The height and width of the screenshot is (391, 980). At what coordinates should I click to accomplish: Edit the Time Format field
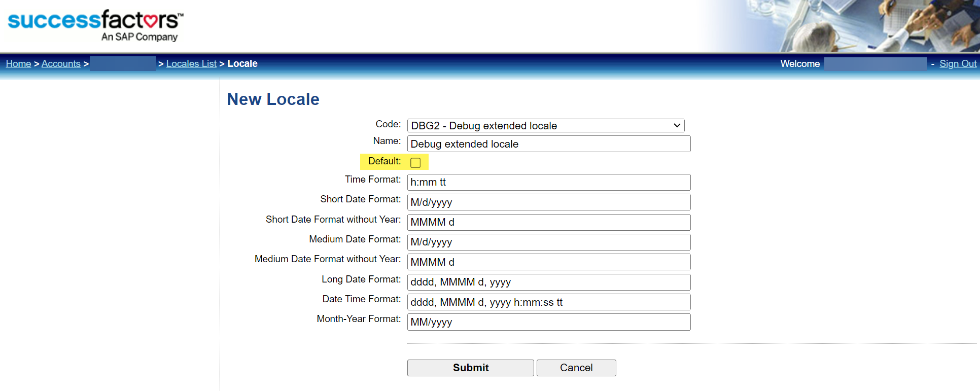549,182
